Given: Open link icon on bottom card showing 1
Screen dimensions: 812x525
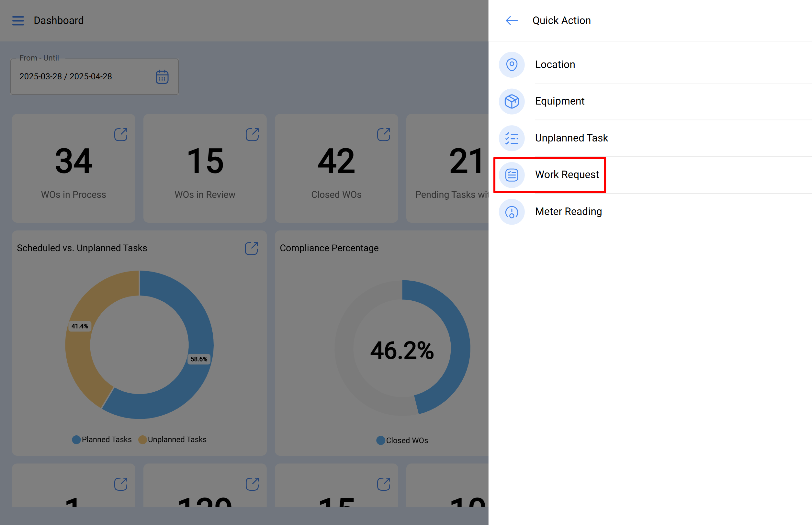Looking at the screenshot, I should (x=121, y=484).
